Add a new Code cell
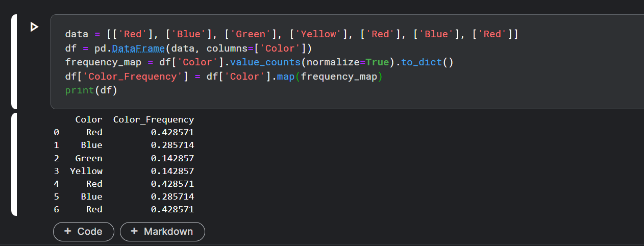This screenshot has width=644, height=246. pyautogui.click(x=83, y=231)
